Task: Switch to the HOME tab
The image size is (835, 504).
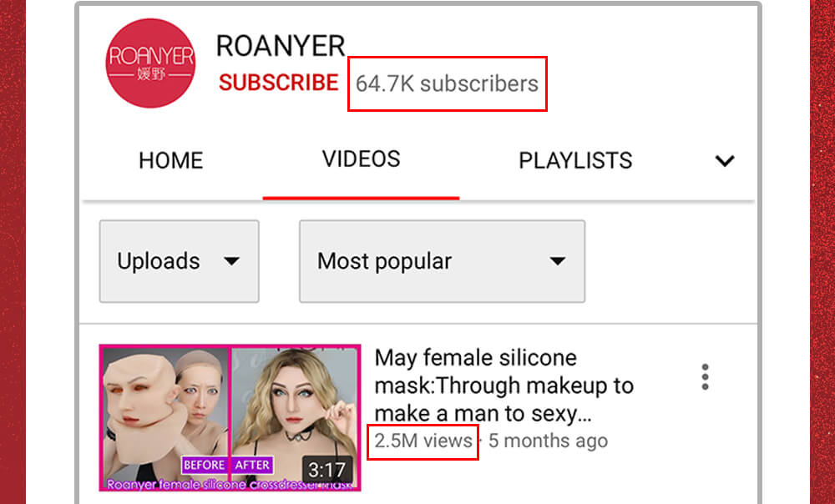Action: pyautogui.click(x=171, y=160)
